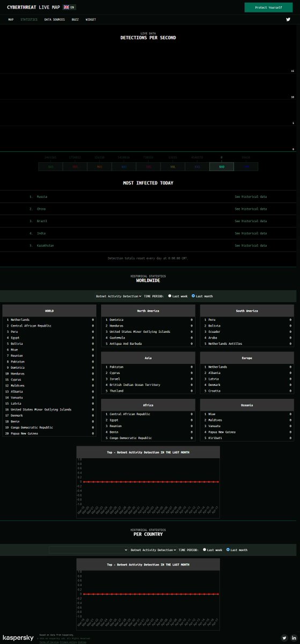
Task: Click Thailand in Asia table
Action: (116, 391)
